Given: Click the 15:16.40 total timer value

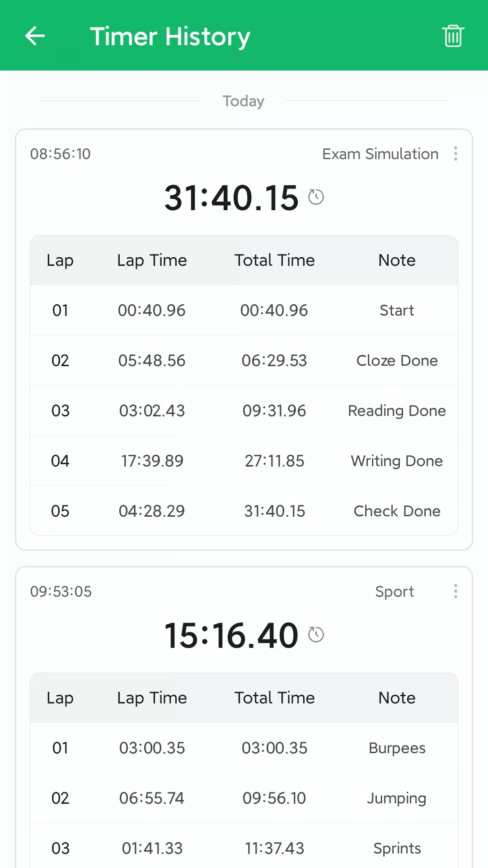Looking at the screenshot, I should (231, 636).
